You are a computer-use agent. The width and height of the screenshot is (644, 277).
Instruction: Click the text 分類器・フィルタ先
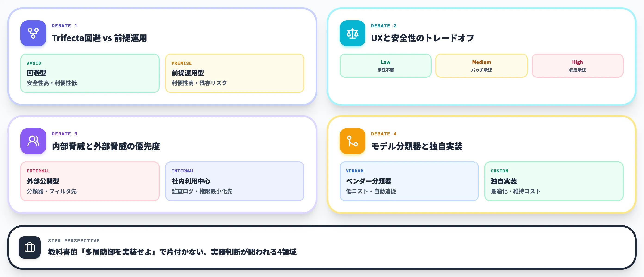tap(52, 191)
